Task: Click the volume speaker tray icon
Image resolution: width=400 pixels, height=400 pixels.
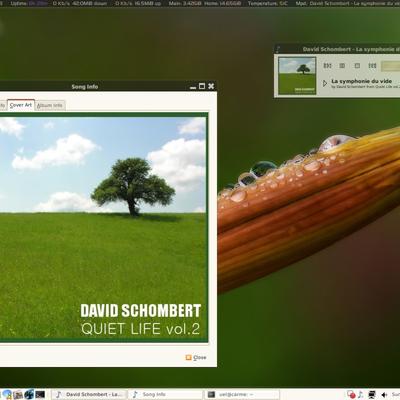Action: (384, 395)
